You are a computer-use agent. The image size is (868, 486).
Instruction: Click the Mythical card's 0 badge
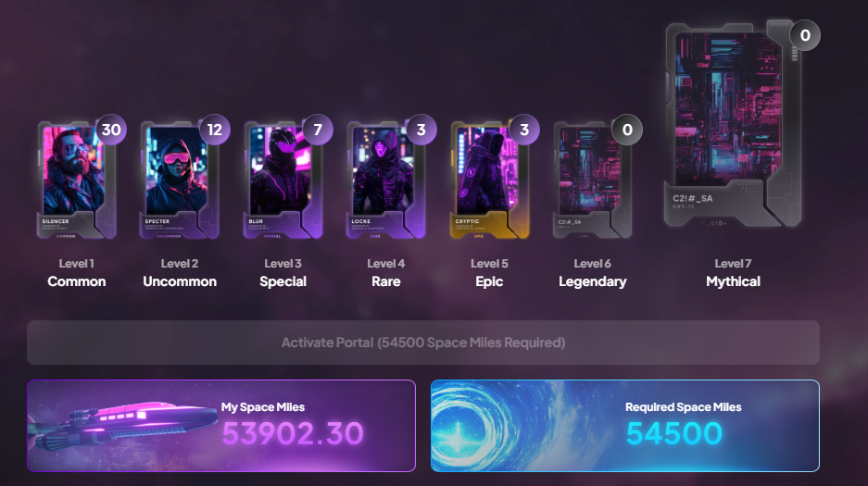(x=805, y=35)
